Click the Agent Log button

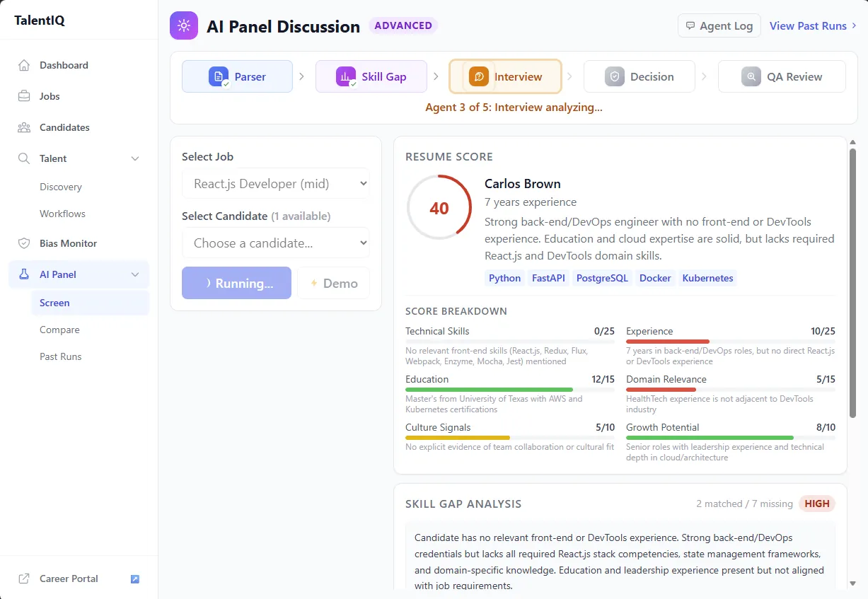coord(719,25)
